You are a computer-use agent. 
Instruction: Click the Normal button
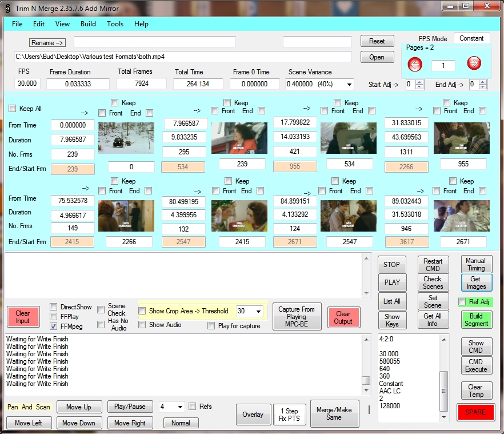click(181, 423)
